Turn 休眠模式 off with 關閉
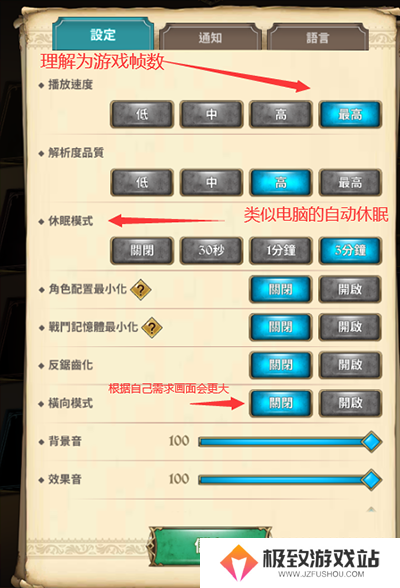The image size is (400, 588). [142, 250]
